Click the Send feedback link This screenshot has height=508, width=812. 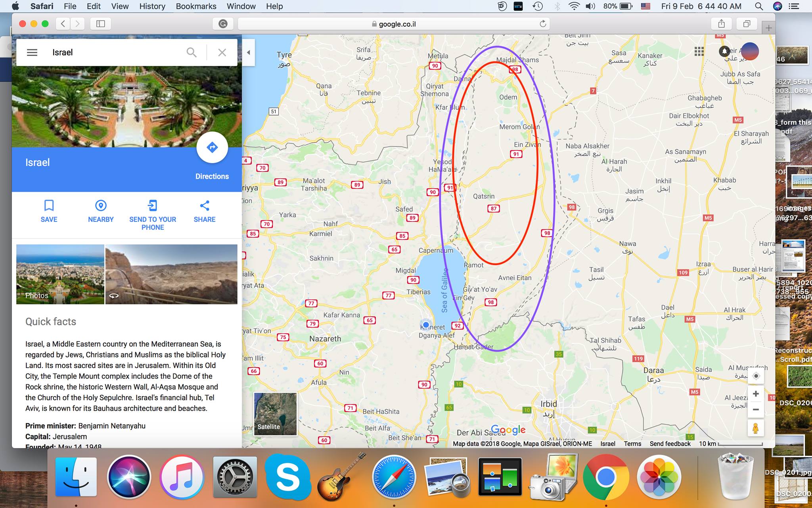coord(670,444)
